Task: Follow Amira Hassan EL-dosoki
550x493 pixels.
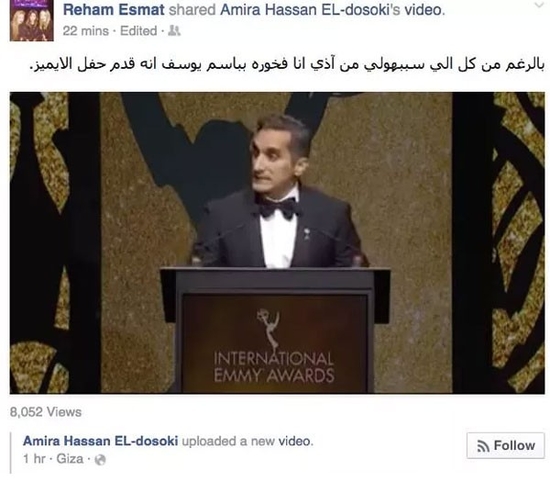Action: pos(505,445)
